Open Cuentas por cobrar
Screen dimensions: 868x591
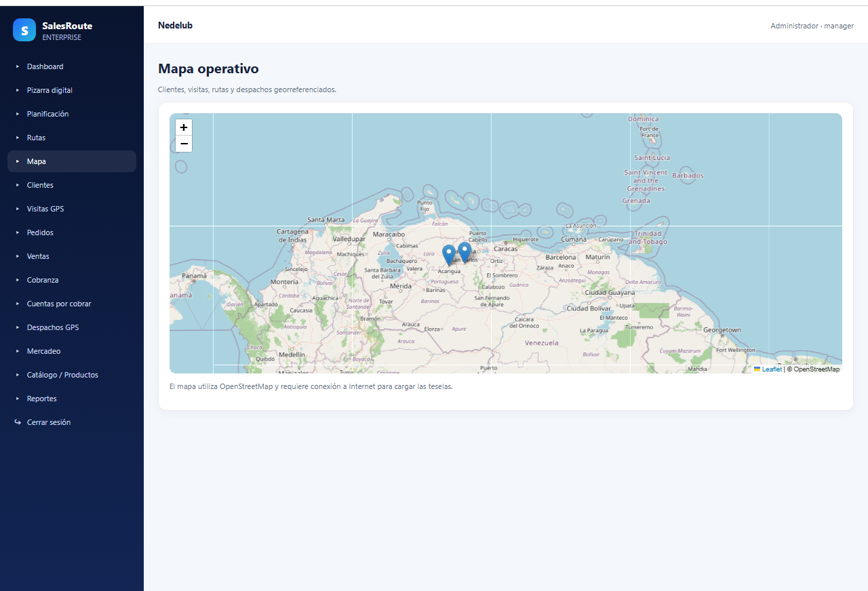(72, 304)
